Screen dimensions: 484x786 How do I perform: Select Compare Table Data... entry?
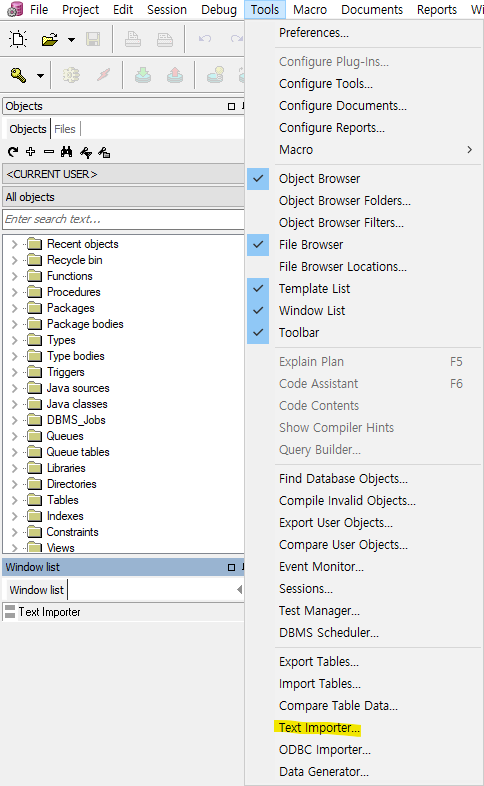coord(338,706)
